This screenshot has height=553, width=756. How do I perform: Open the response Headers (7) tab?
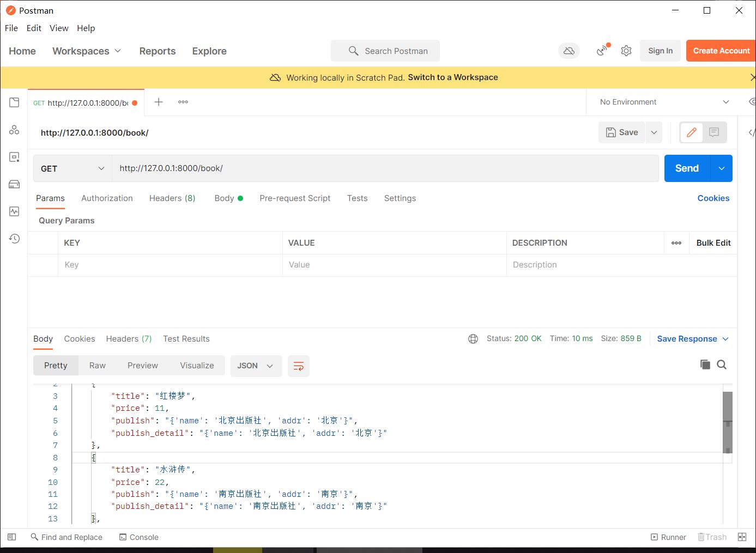coord(129,339)
